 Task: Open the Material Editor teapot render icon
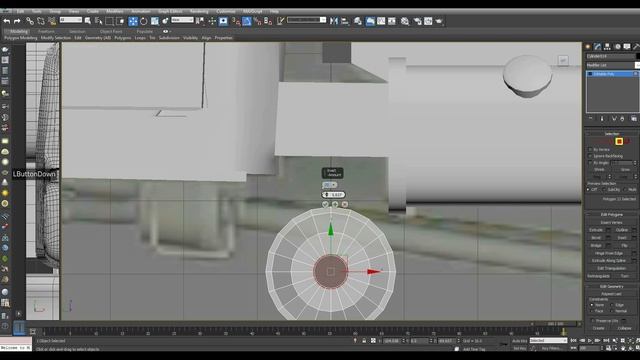point(439,21)
